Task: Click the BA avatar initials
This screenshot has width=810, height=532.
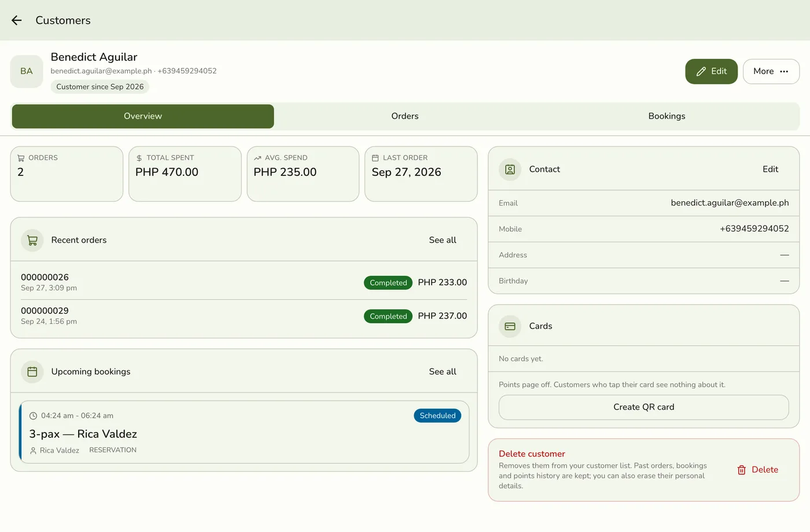Action: click(27, 71)
